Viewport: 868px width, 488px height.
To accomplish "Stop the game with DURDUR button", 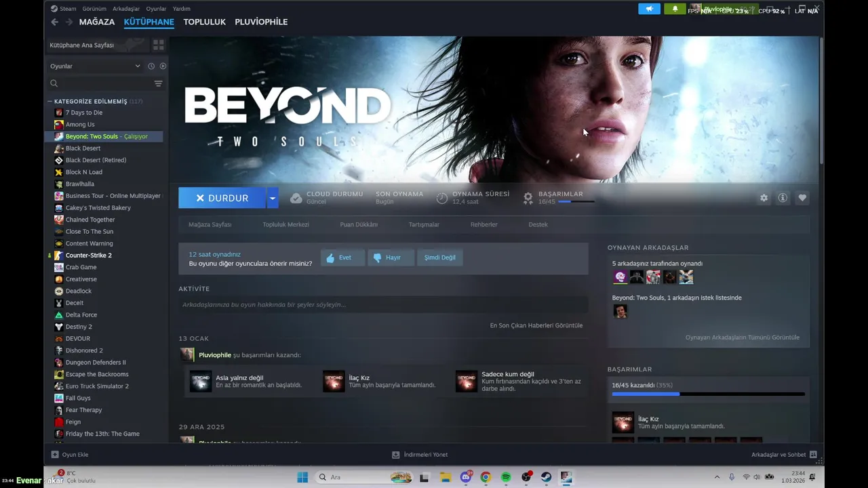I will (222, 198).
